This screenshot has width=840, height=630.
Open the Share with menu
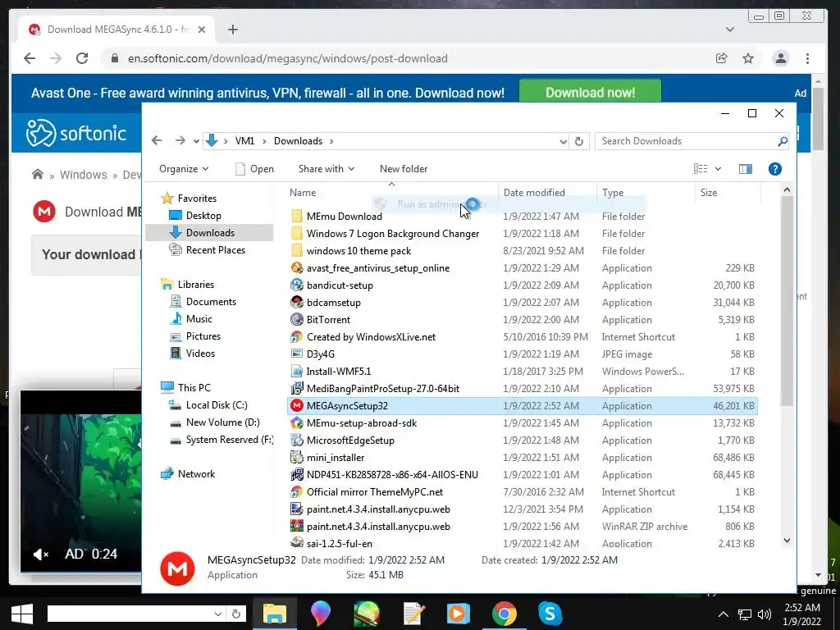point(326,169)
